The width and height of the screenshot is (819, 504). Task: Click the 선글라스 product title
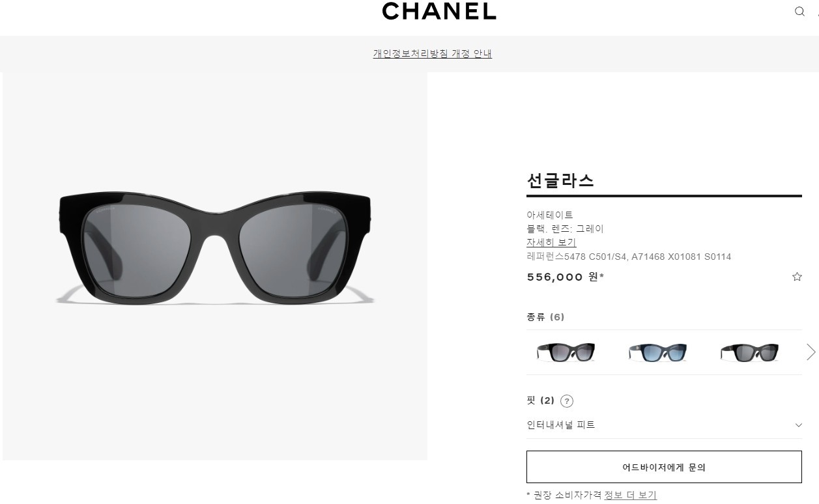(x=560, y=180)
